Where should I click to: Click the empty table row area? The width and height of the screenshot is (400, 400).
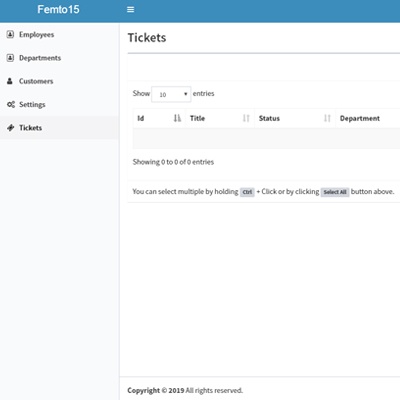266,138
